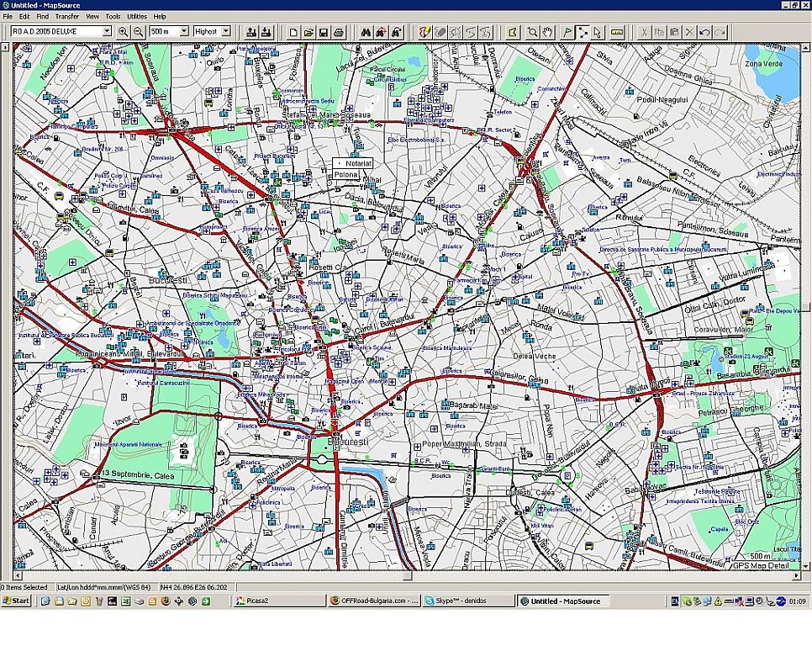812x646 pixels.
Task: Toggle the Route tool
Action: tap(583, 32)
